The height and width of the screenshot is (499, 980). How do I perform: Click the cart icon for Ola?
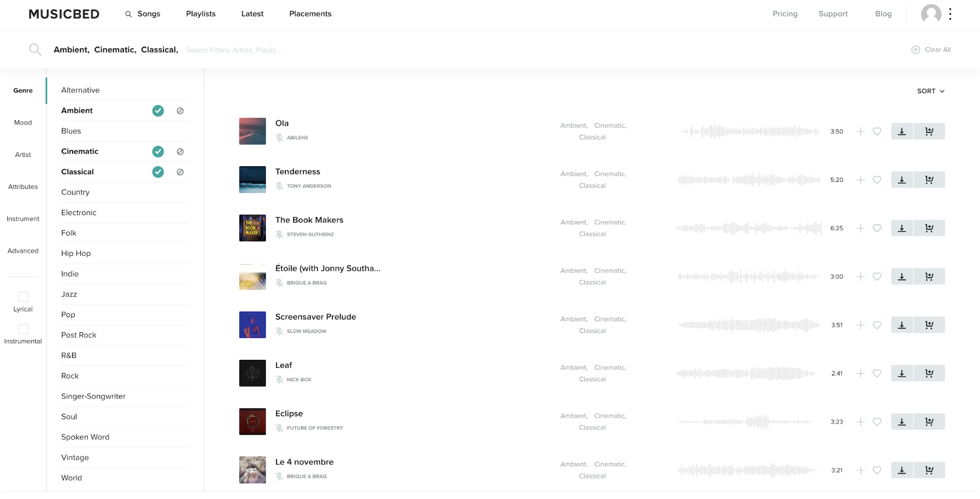pyautogui.click(x=929, y=131)
